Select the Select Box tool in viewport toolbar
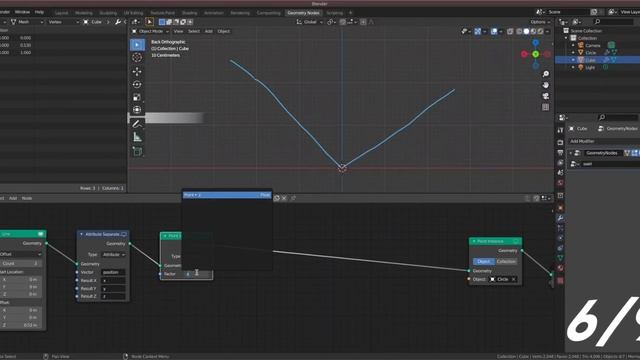The image size is (640, 360). (137, 45)
